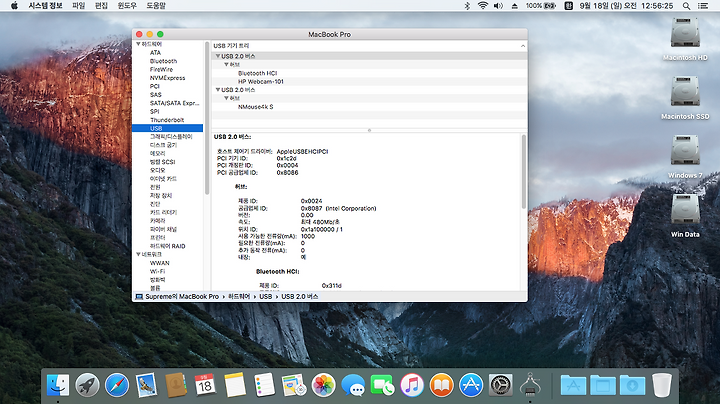This screenshot has width=720, height=404.
Task: Collapse USB 2.0 bus containing Bluetooth HCI
Action: click(x=218, y=56)
